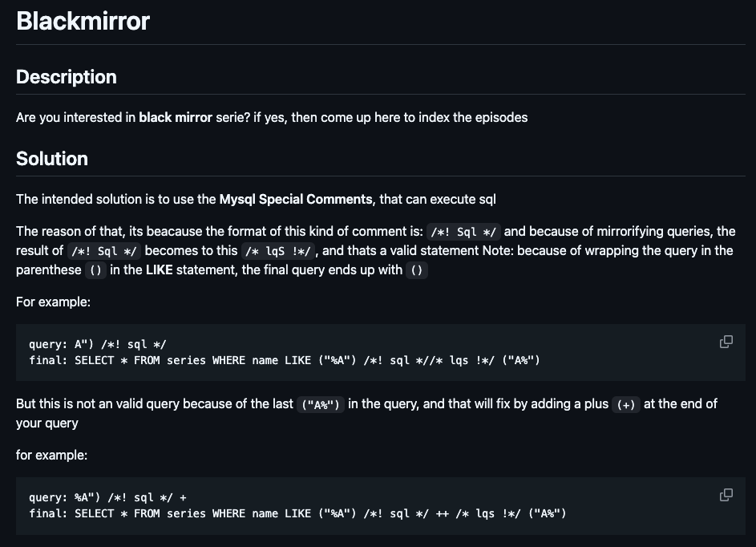756x547 pixels.
Task: Click the bold LIKE word in paragraph
Action: point(159,270)
